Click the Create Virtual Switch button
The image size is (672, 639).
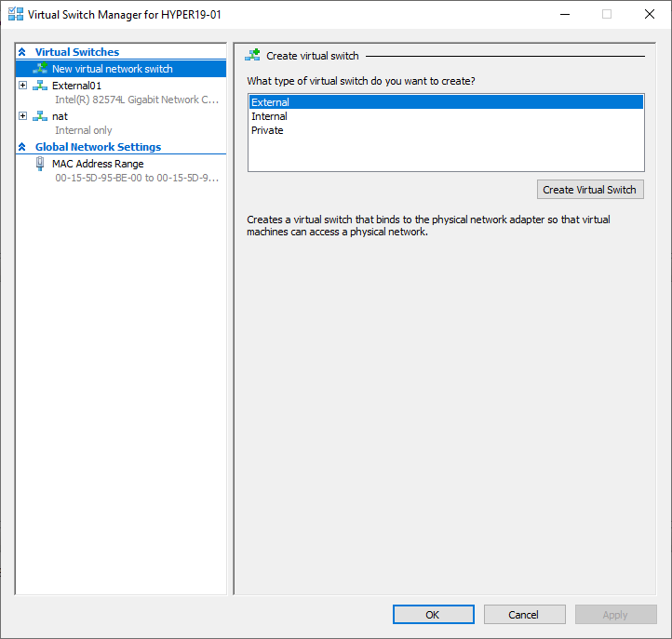click(590, 190)
